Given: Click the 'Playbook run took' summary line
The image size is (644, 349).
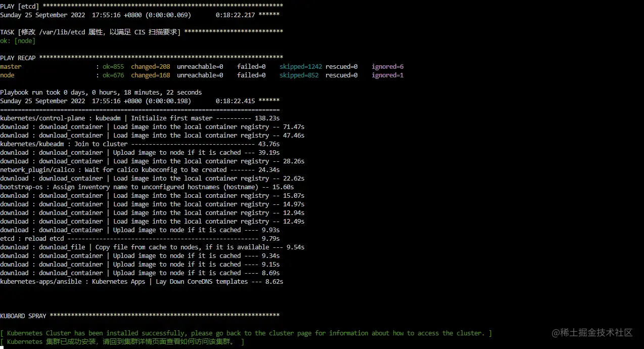Looking at the screenshot, I should pos(101,92).
